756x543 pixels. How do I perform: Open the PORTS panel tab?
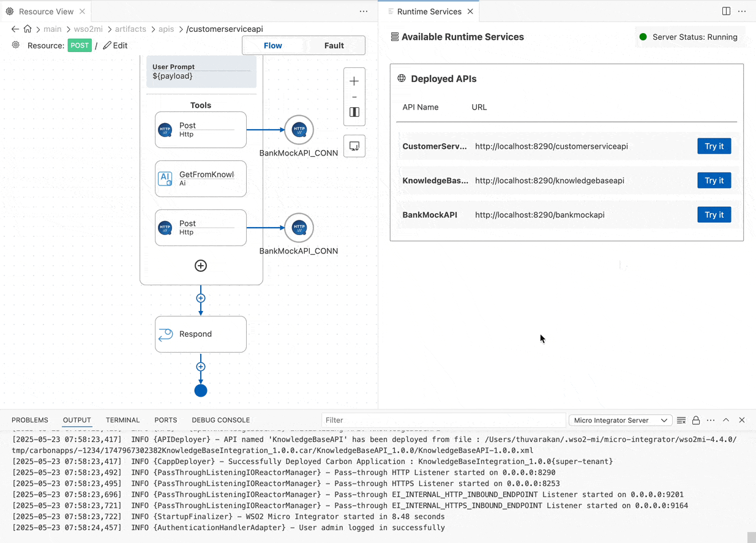[166, 420]
